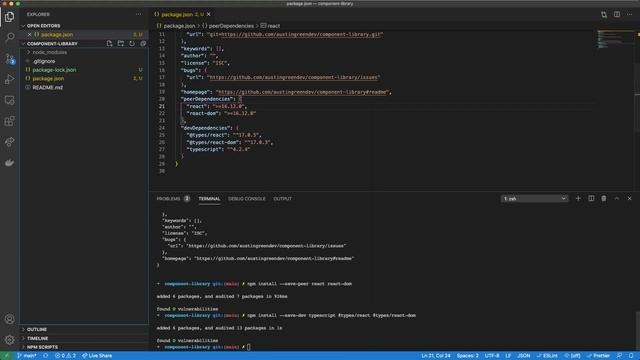Split the editor to the right
The image size is (640, 360).
617,14
